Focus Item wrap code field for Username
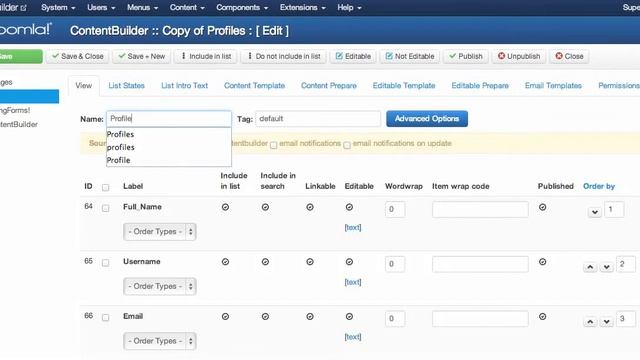Image resolution: width=640 pixels, height=360 pixels. [x=480, y=264]
